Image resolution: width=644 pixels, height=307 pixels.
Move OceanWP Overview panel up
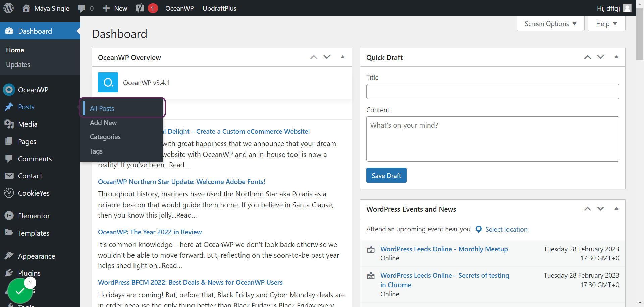(x=314, y=57)
